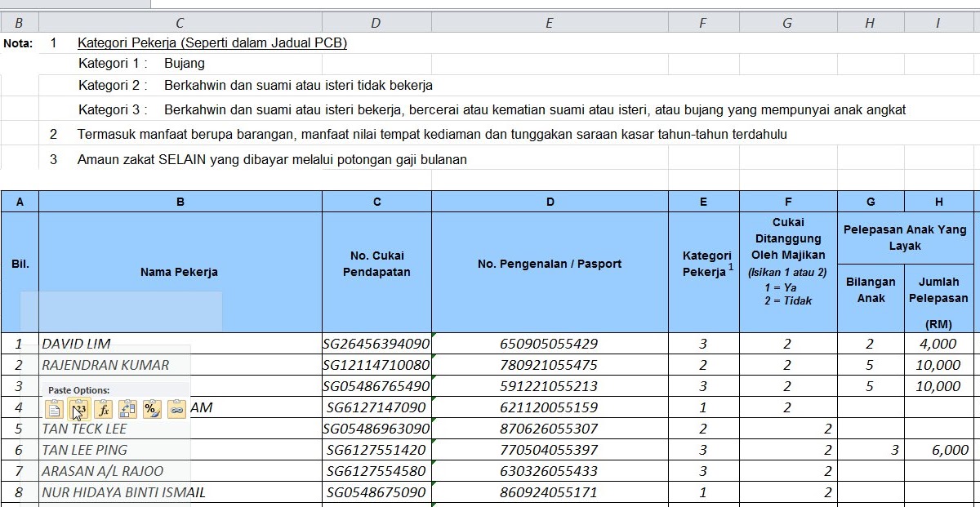This screenshot has width=980, height=507.
Task: Select the 6,000 relief amount cell
Action: click(x=938, y=450)
